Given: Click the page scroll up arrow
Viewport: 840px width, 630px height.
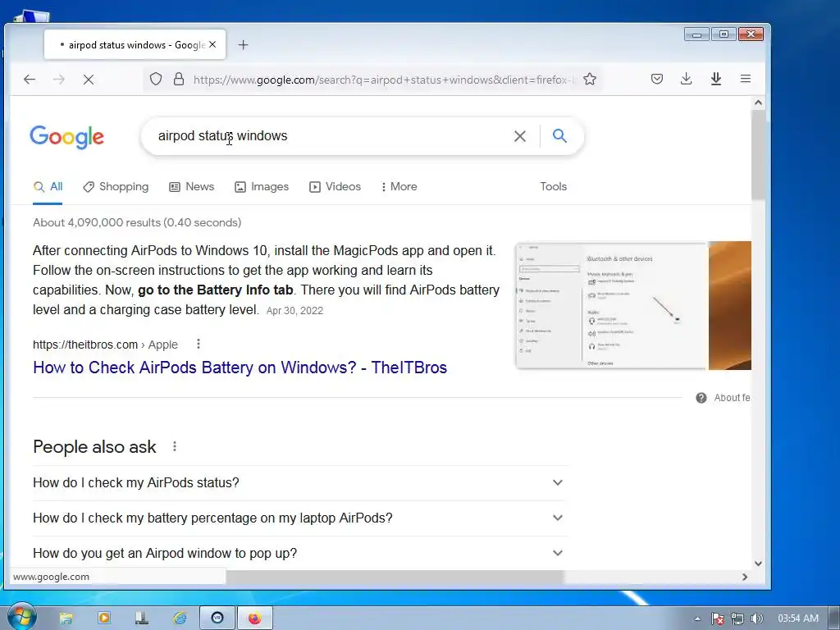Looking at the screenshot, I should click(758, 103).
